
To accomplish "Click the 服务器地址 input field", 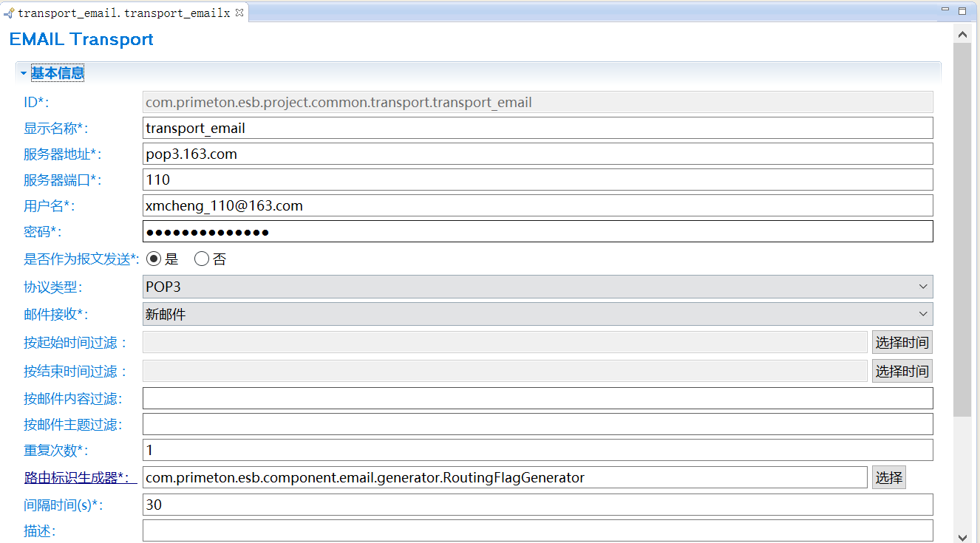I will pyautogui.click(x=537, y=154).
